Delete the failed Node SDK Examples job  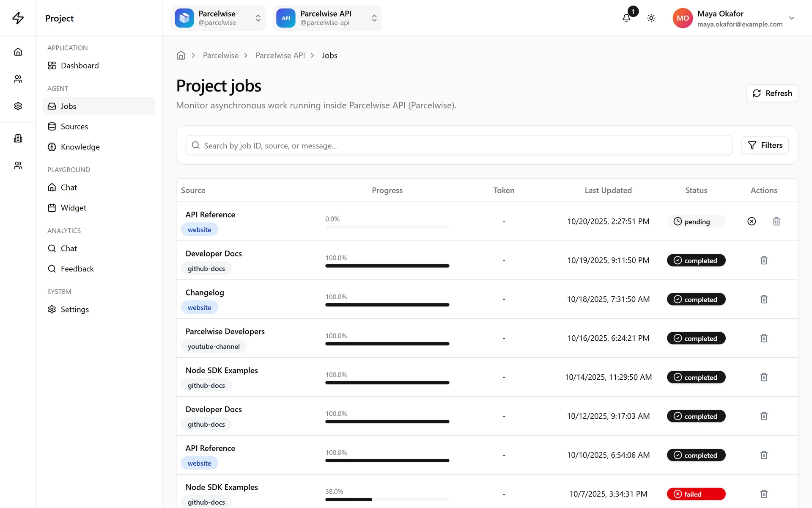[764, 494]
